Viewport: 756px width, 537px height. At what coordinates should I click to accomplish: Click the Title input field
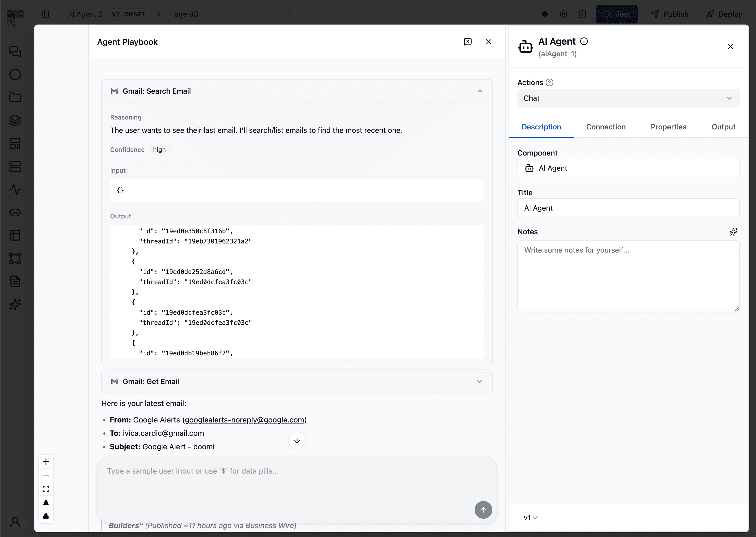(x=628, y=208)
